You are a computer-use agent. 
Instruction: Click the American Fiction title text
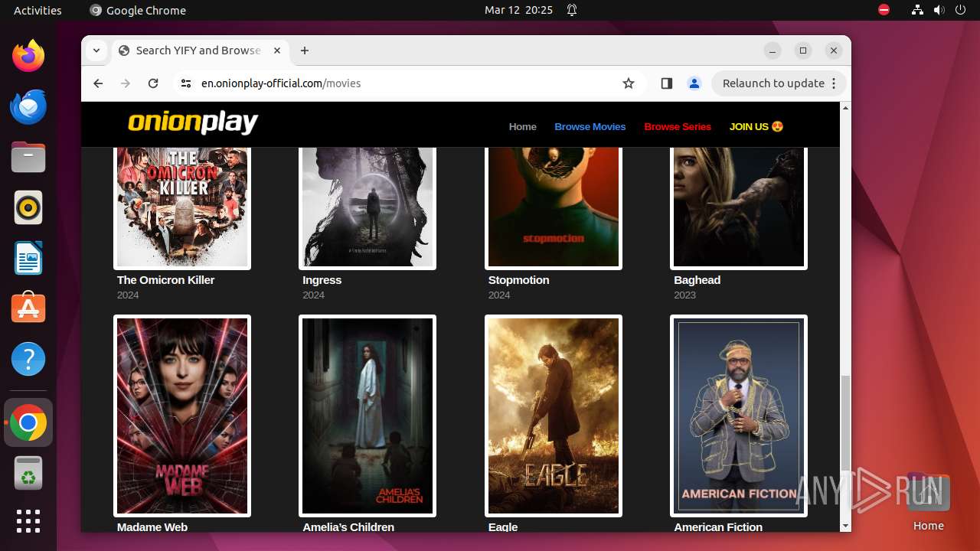click(x=718, y=527)
